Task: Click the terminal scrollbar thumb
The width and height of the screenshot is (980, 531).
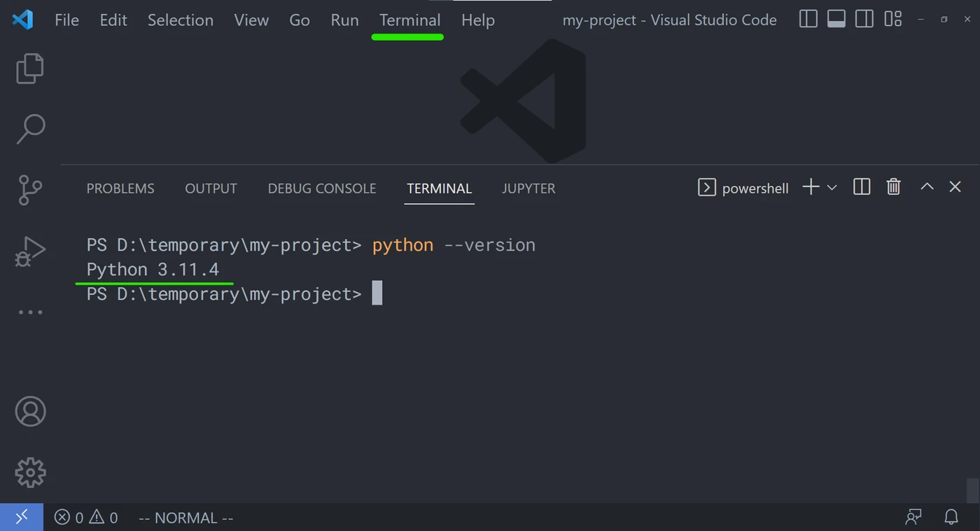Action: coord(972,490)
